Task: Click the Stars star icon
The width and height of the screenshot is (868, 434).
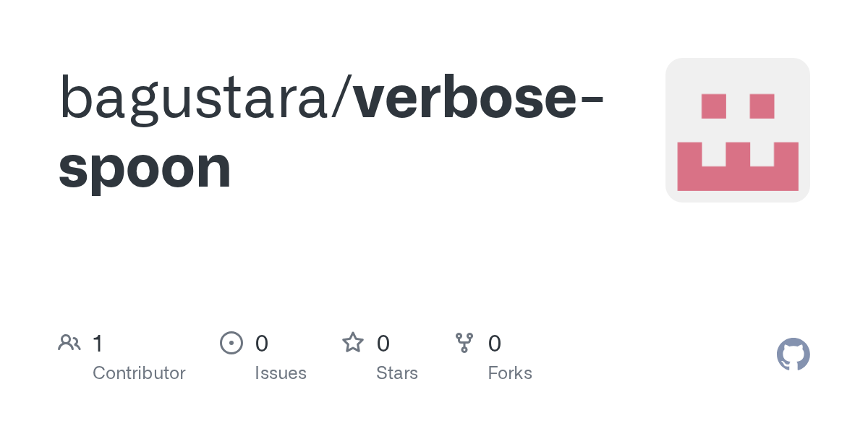Action: 352,342
